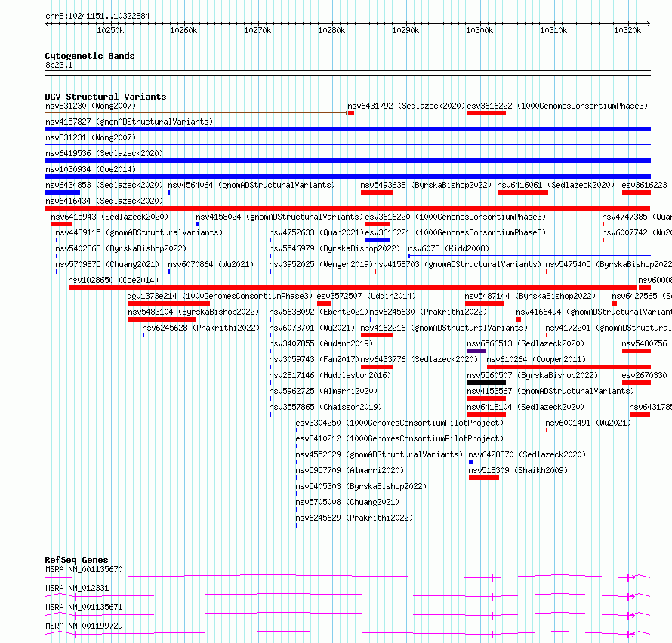Click nsv4162216 (gnomADStructuralVariants) label
Viewport: 672px width, 643px height.
click(444, 328)
